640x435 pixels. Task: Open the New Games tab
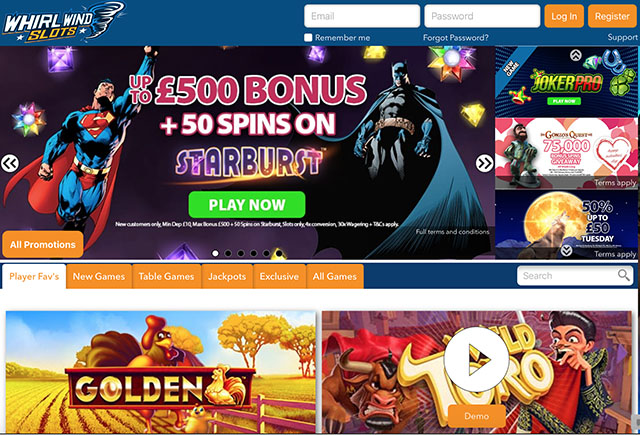(99, 276)
